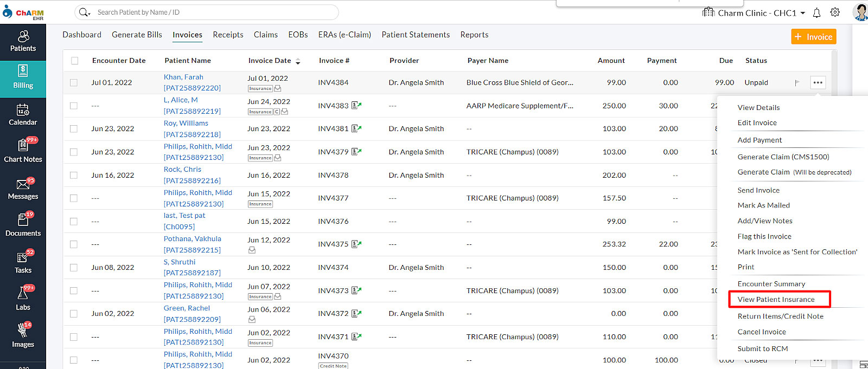Click claim icon next to INV4373

pyautogui.click(x=356, y=290)
